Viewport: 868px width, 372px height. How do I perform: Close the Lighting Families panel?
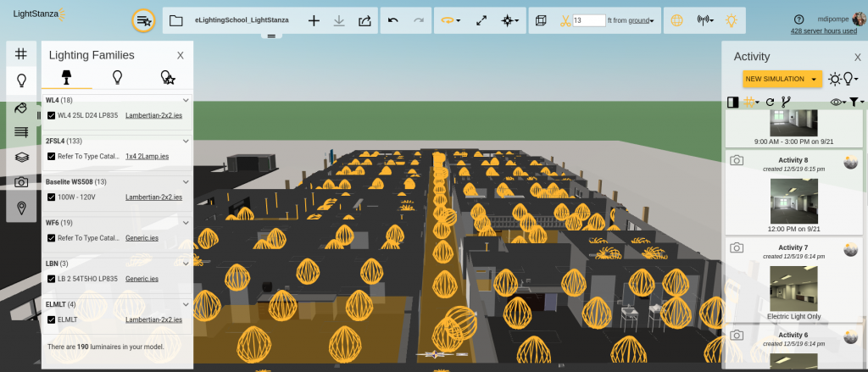181,55
